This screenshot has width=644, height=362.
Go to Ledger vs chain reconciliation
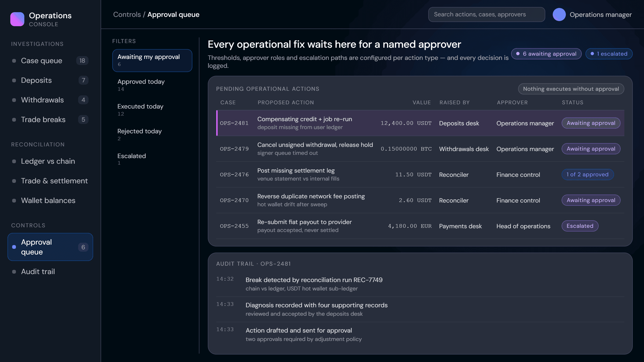(x=50, y=161)
